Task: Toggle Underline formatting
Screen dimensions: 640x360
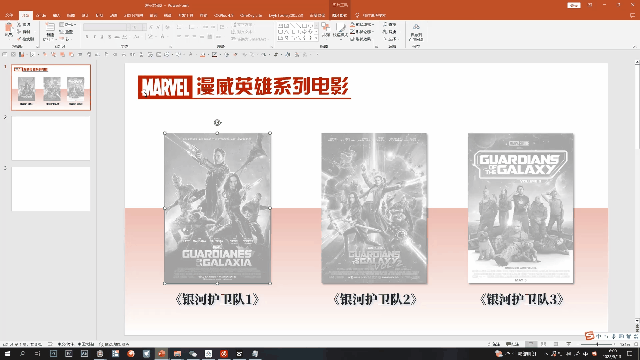Action: (x=102, y=37)
